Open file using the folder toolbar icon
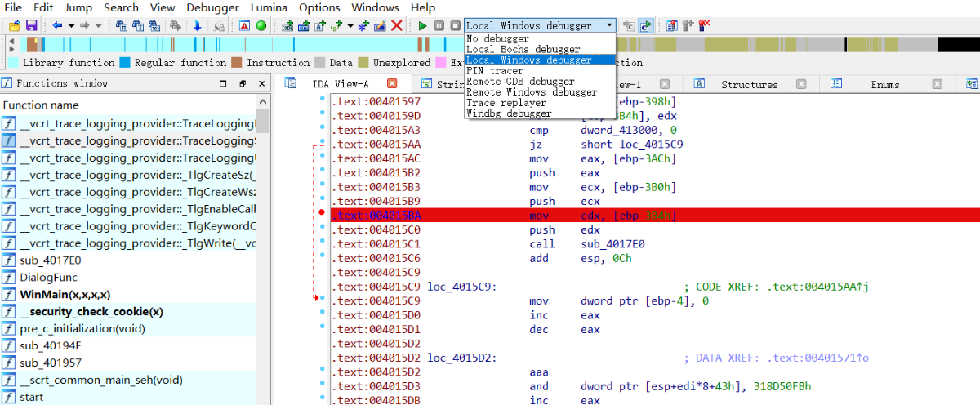Screen dimensions: 980x405 [x=15, y=25]
